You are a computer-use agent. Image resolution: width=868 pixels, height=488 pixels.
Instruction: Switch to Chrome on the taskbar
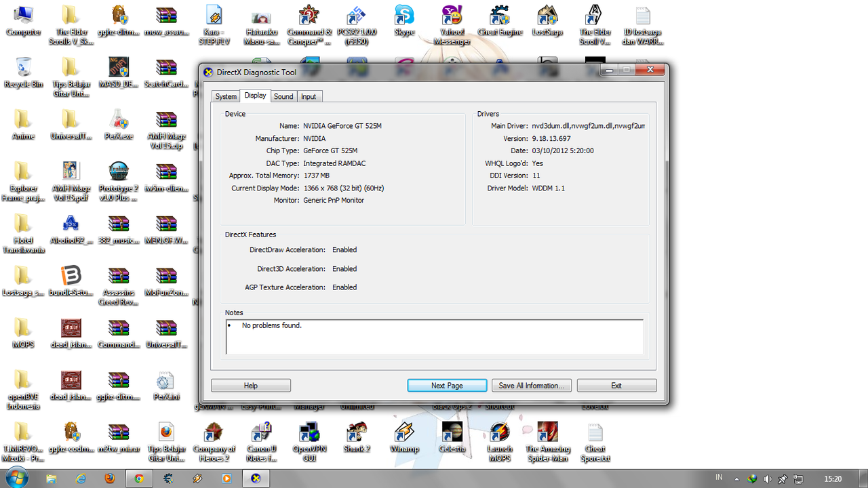click(139, 479)
